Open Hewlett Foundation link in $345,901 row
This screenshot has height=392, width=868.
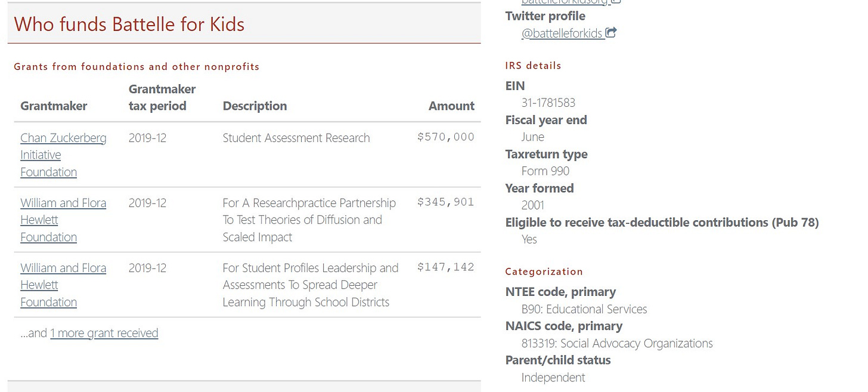pos(63,220)
